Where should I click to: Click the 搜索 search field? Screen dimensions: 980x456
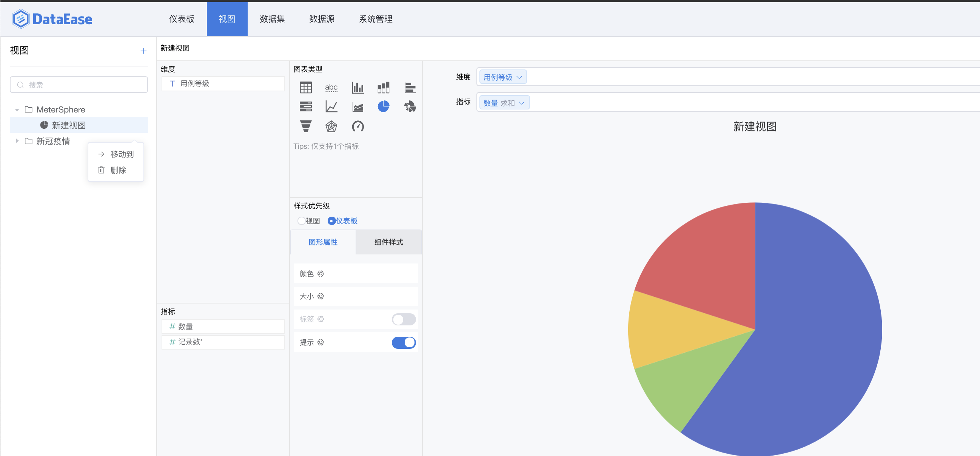click(79, 85)
